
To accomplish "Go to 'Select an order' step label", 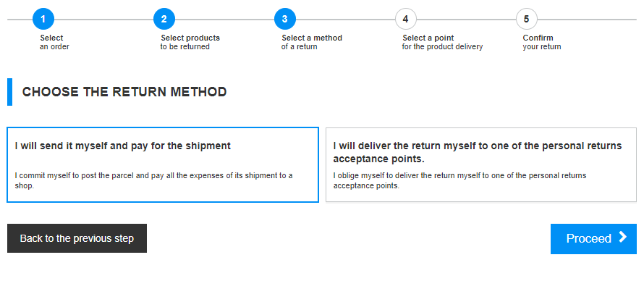I will [x=54, y=42].
